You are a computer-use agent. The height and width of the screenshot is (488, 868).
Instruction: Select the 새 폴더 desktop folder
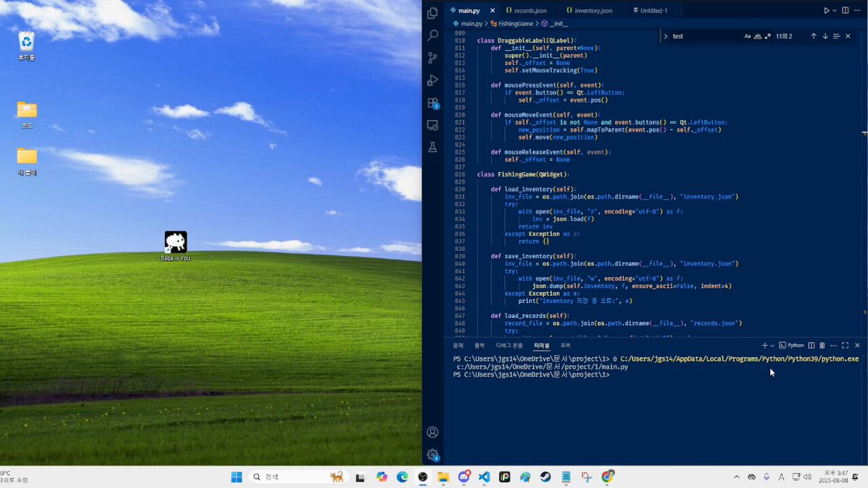[x=27, y=161]
